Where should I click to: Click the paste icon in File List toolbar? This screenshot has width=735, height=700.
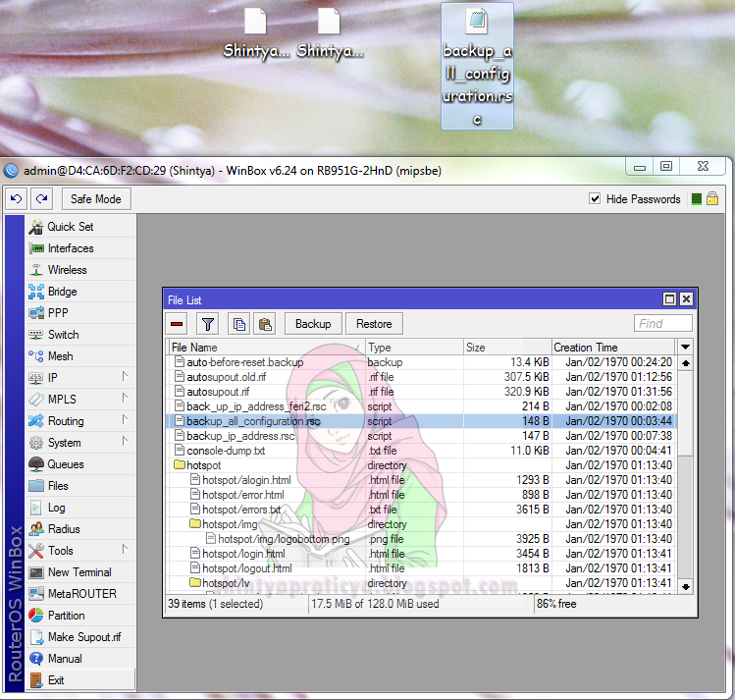point(265,324)
